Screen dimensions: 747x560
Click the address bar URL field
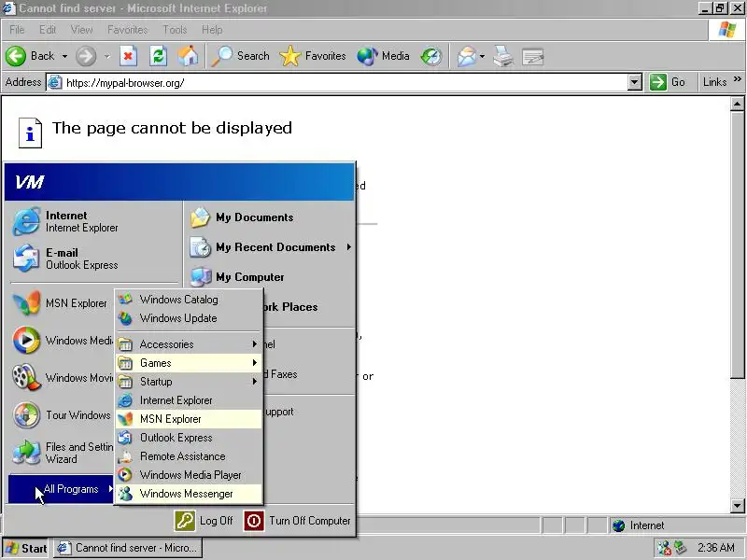(x=337, y=82)
